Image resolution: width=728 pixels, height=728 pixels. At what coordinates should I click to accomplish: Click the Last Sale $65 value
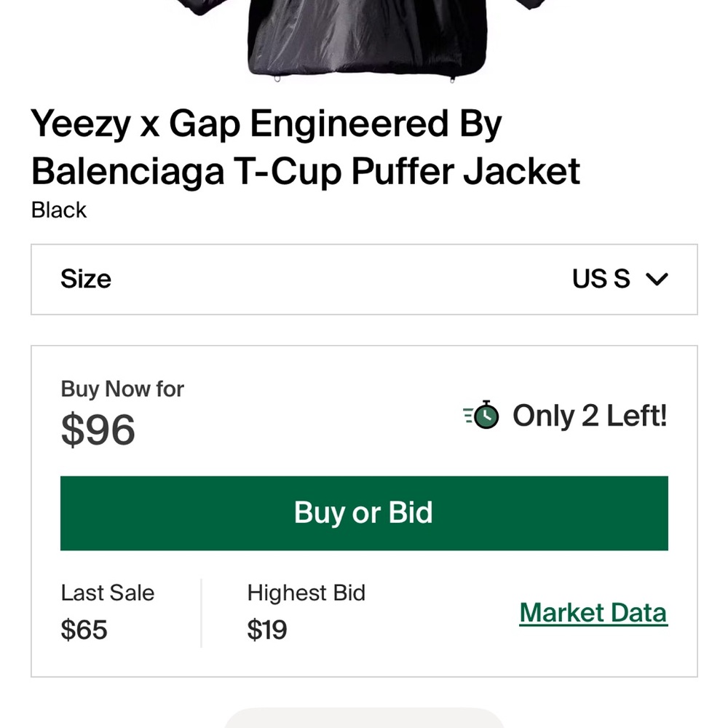(84, 629)
